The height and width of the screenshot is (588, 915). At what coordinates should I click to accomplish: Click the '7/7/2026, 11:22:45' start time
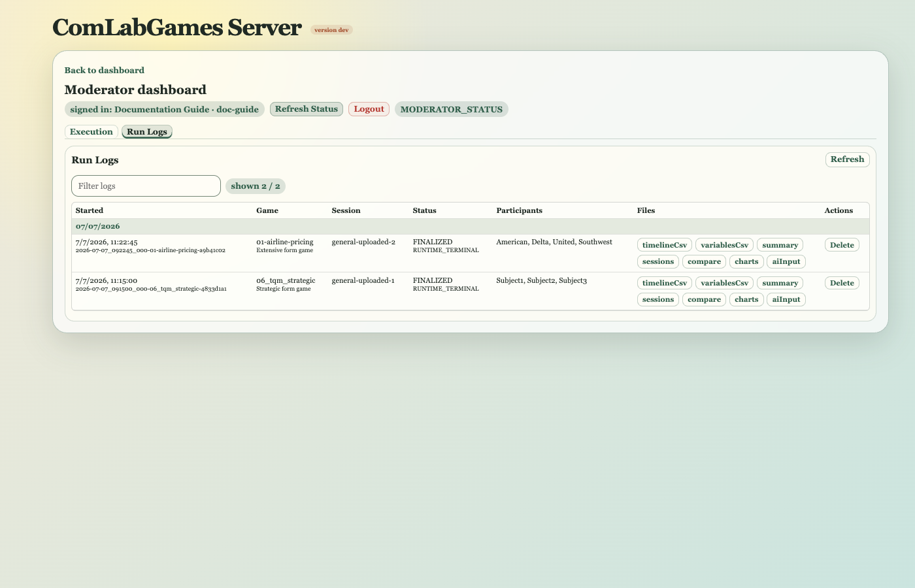coord(107,242)
